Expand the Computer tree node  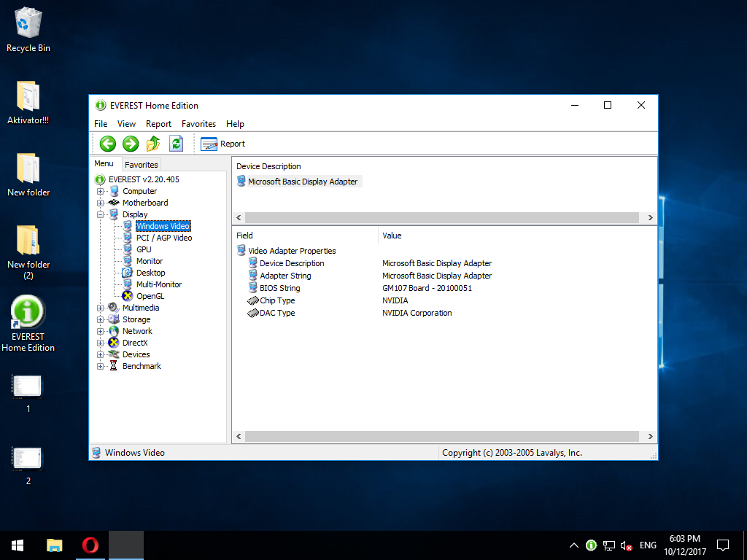point(100,192)
